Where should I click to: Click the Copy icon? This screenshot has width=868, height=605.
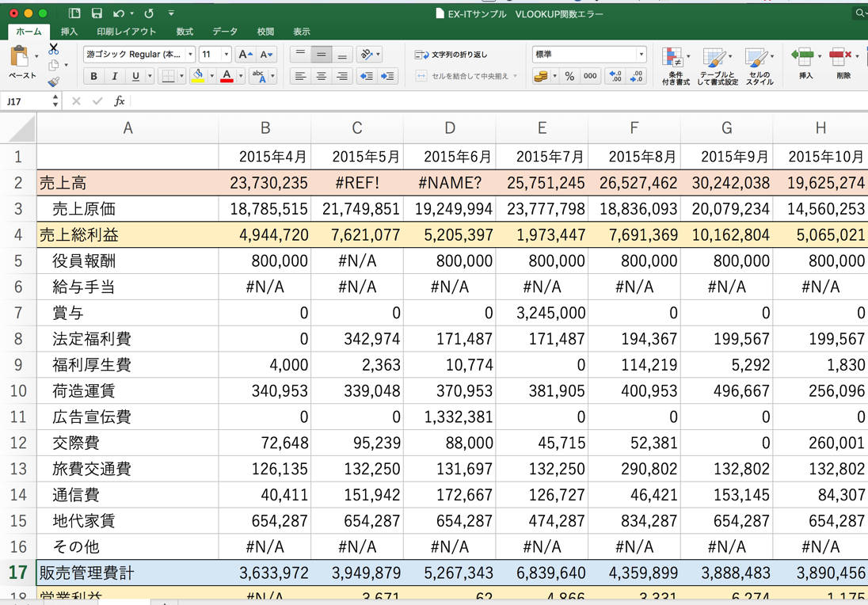pos(54,65)
